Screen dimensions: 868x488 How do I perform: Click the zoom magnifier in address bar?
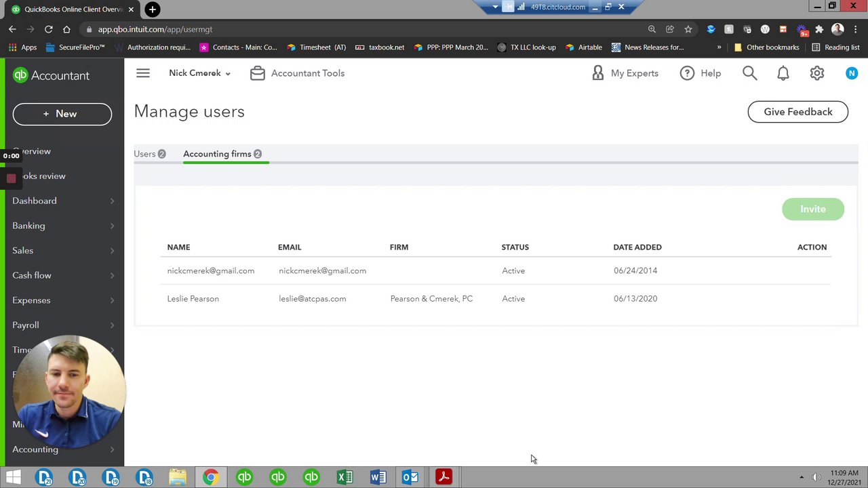point(652,29)
